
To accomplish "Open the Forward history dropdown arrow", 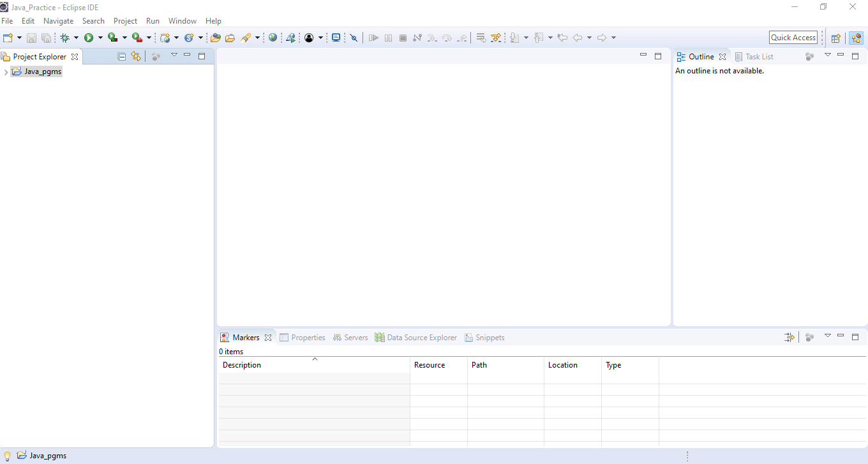I will click(613, 38).
